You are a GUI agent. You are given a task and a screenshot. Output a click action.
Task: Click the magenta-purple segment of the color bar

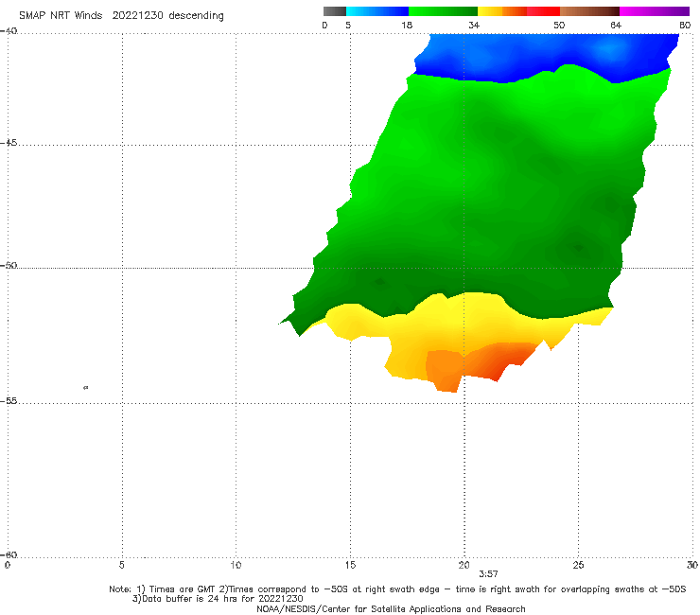(x=655, y=11)
